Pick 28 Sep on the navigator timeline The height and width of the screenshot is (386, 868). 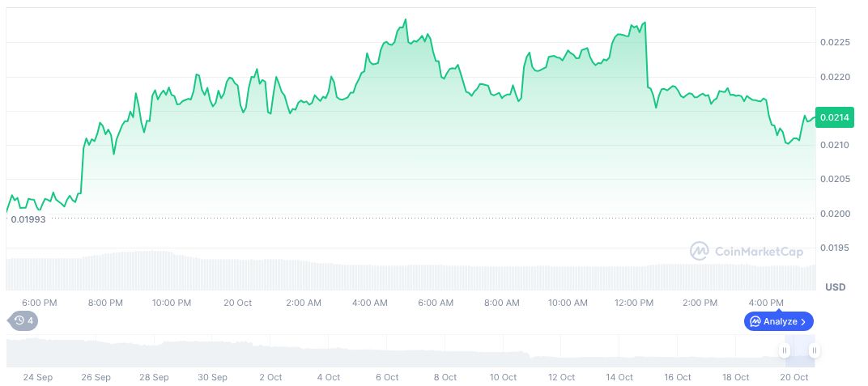(x=154, y=377)
